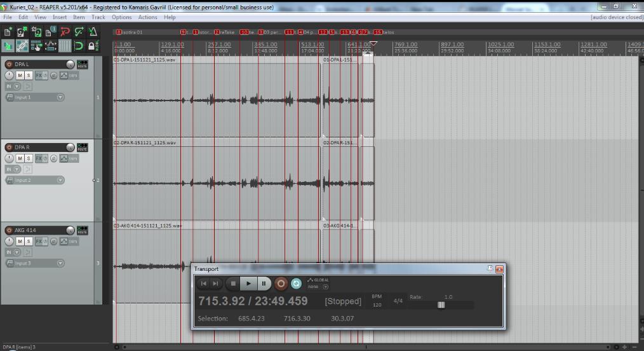Viewport: 644px width, 351px height.
Task: Toggle the snap magnet toolbar icon
Action: pyautogui.click(x=79, y=46)
